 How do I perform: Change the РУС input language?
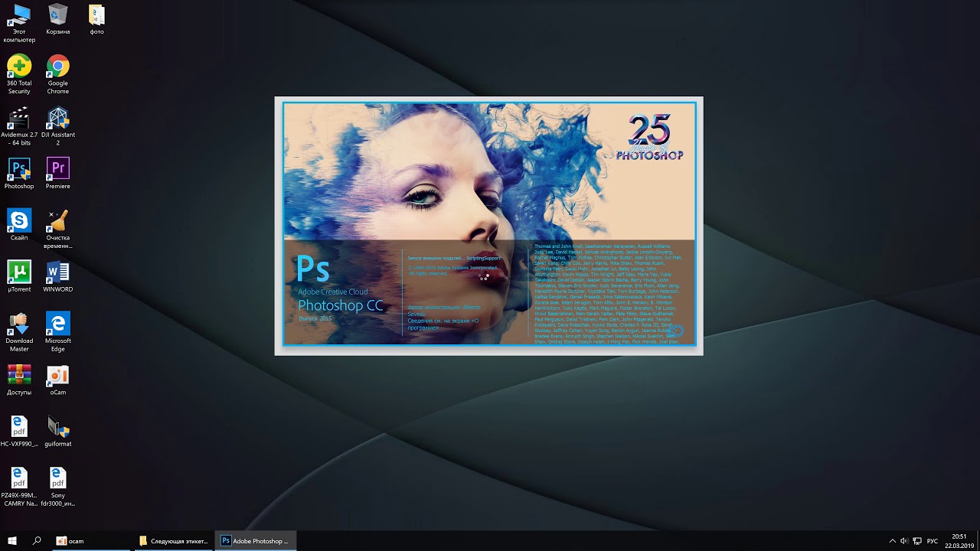[x=933, y=541]
